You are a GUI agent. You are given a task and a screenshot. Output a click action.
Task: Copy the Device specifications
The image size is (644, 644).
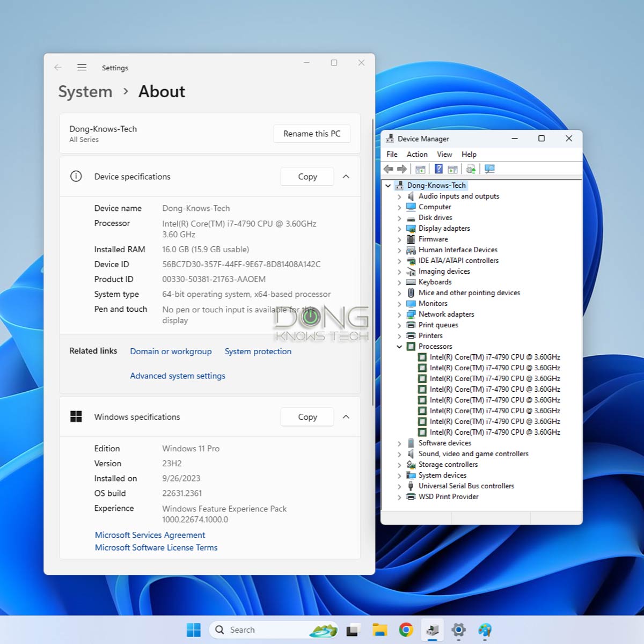308,177
